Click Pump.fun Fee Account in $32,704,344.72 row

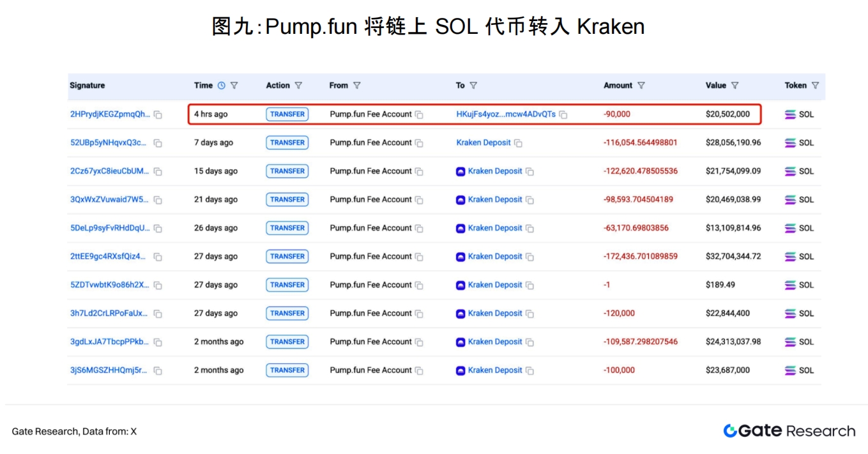coord(370,256)
